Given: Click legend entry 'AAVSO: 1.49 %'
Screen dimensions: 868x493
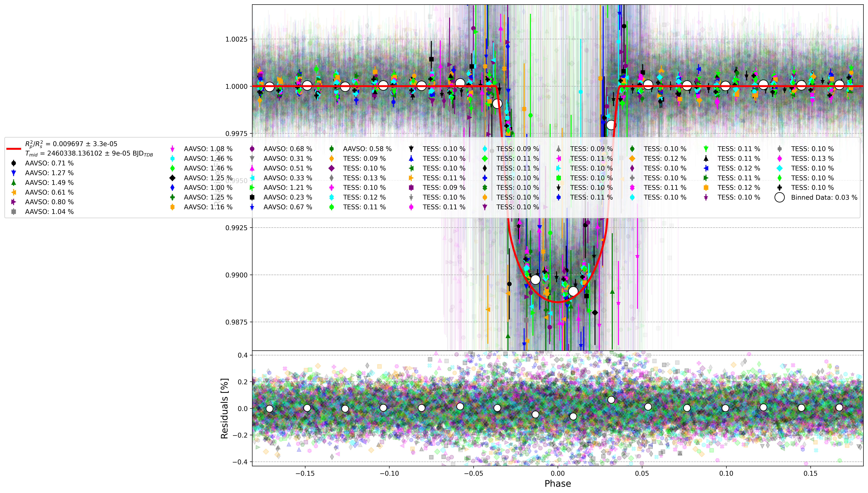Looking at the screenshot, I should [x=49, y=183].
